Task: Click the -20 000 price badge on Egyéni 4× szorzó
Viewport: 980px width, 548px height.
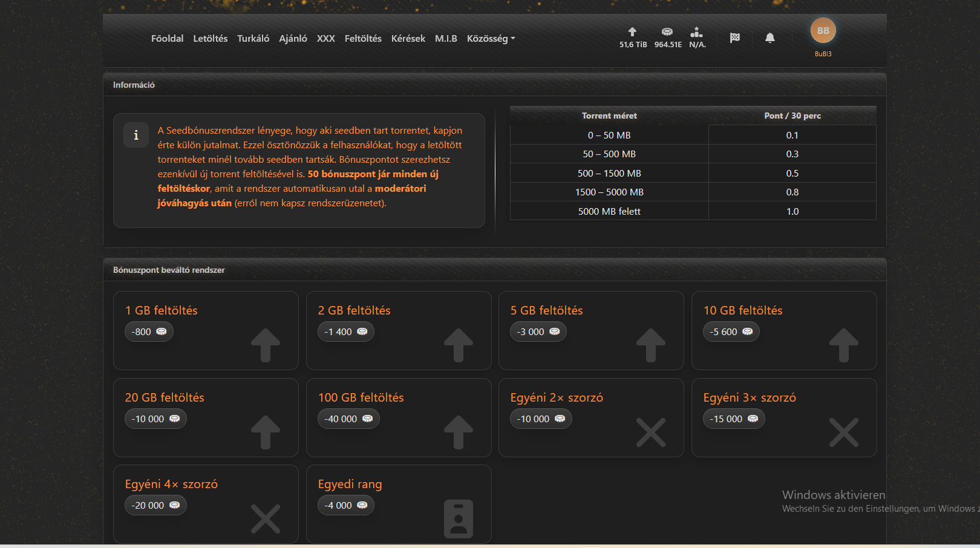Action: pyautogui.click(x=155, y=506)
